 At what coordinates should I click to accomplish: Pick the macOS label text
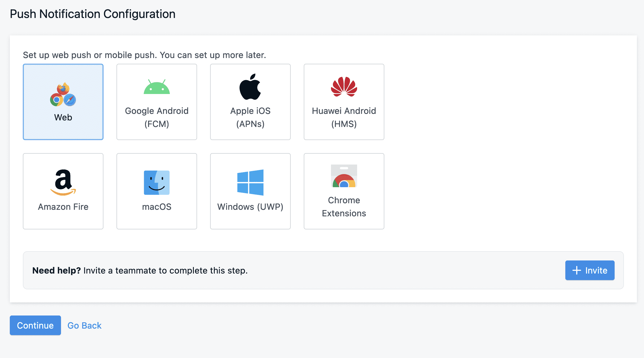[157, 207]
